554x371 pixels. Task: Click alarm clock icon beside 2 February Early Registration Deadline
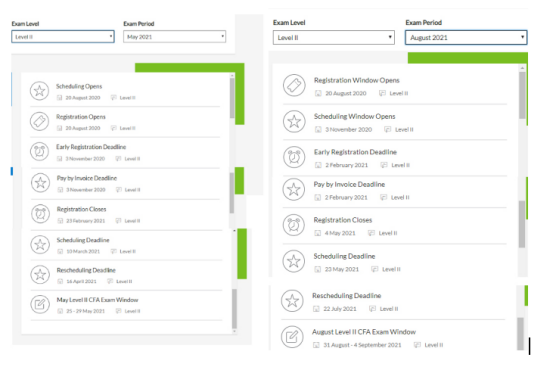coord(294,157)
